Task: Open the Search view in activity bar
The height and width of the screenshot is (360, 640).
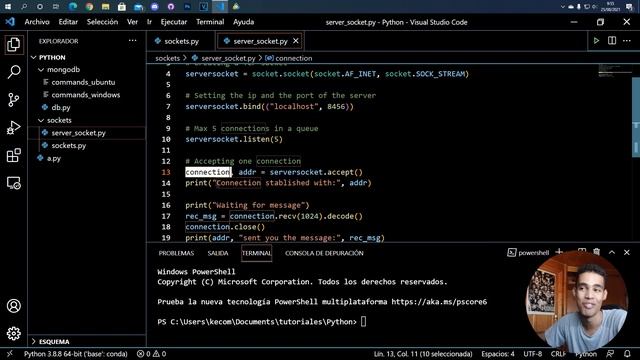Action: click(13, 72)
